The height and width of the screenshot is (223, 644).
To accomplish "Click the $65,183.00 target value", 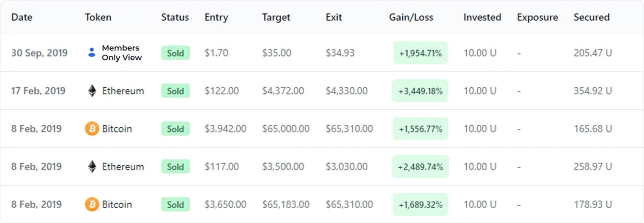I will pyautogui.click(x=286, y=204).
